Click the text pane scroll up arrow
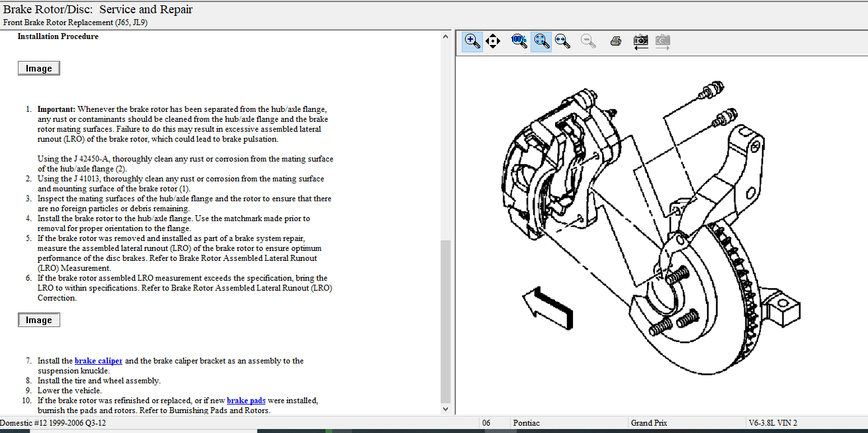The height and width of the screenshot is (433, 868). [445, 36]
